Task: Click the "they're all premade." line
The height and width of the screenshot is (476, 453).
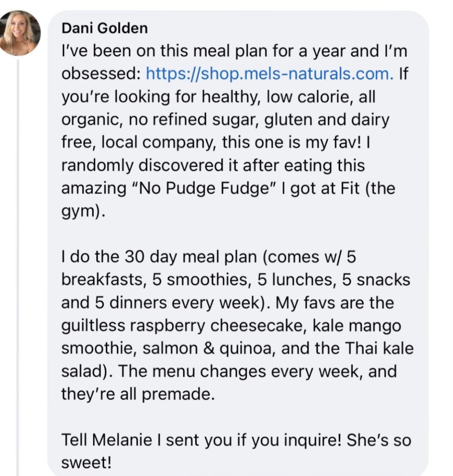Action: click(x=138, y=394)
